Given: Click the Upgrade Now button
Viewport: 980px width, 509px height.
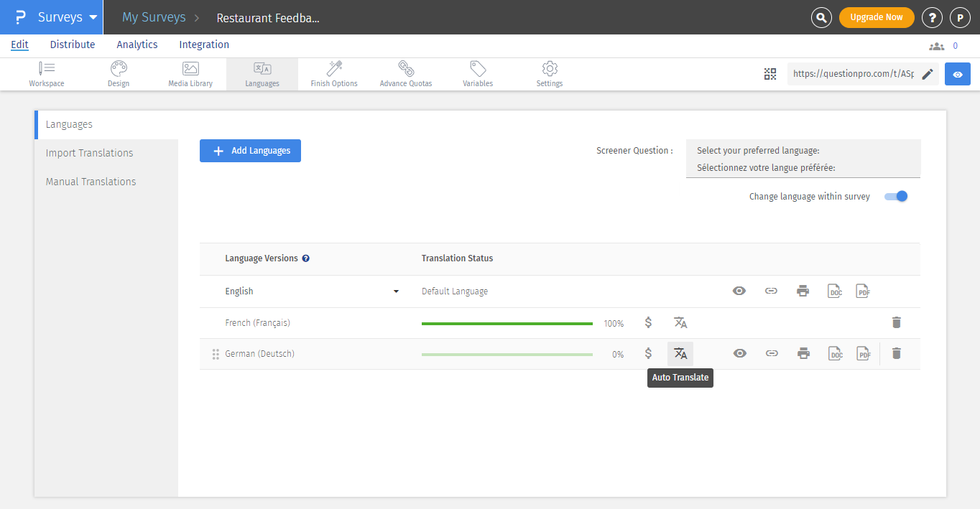Looking at the screenshot, I should click(877, 17).
